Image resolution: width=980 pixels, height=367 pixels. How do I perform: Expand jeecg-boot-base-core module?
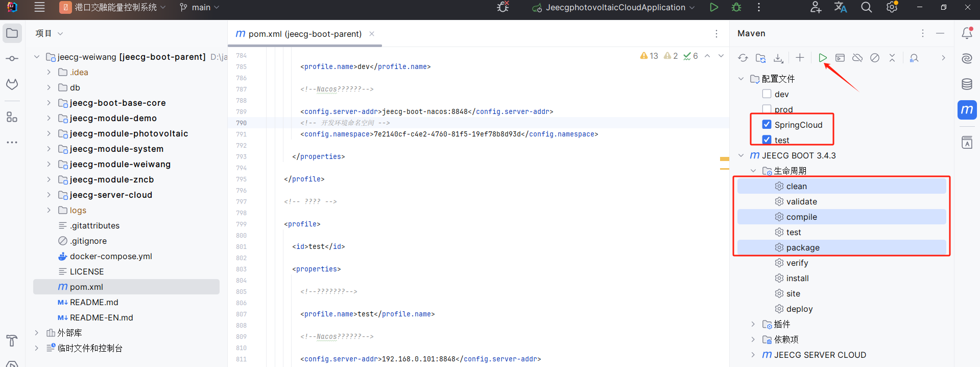click(49, 103)
